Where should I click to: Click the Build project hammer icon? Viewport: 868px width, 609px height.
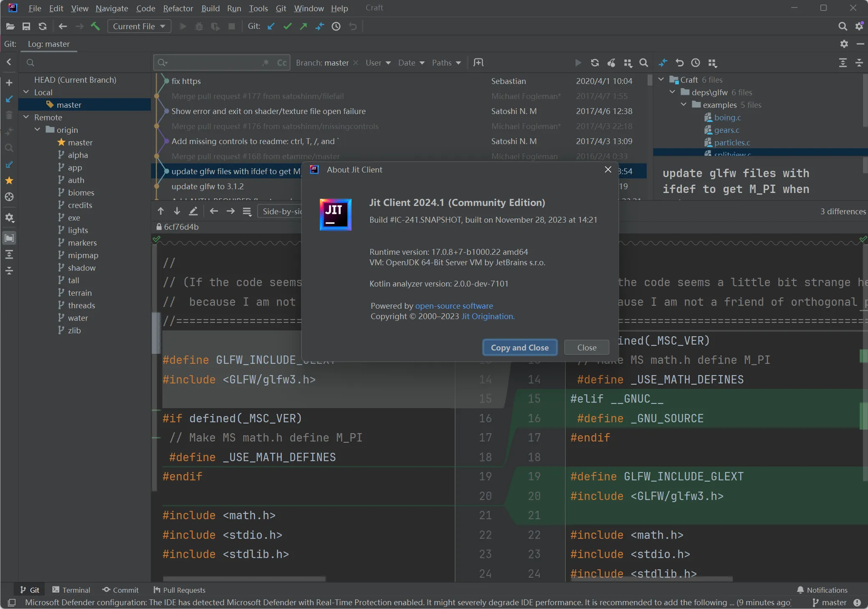(x=95, y=26)
